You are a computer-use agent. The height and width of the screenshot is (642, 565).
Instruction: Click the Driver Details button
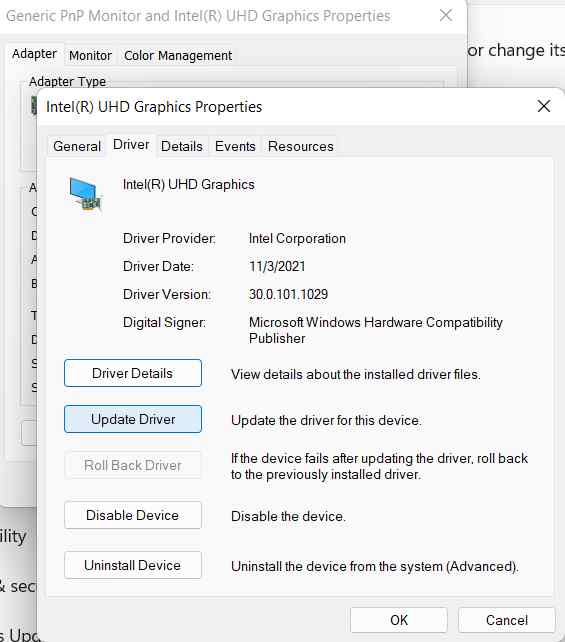click(133, 373)
